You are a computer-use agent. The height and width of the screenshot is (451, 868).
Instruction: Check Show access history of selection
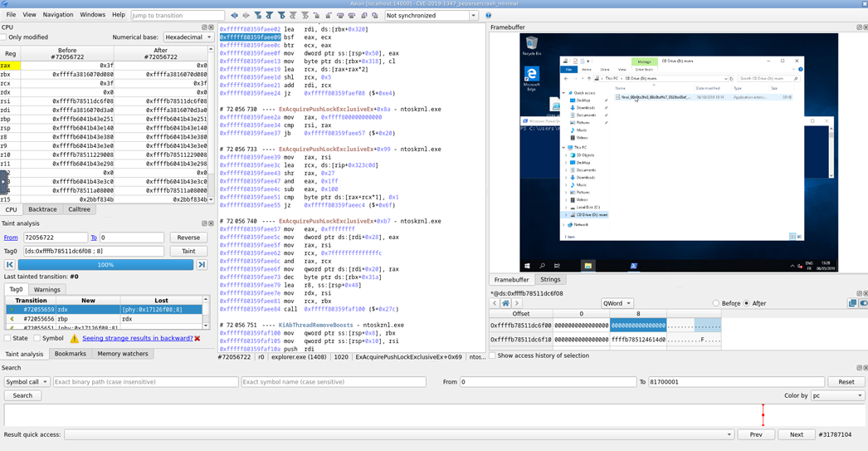pyautogui.click(x=493, y=355)
